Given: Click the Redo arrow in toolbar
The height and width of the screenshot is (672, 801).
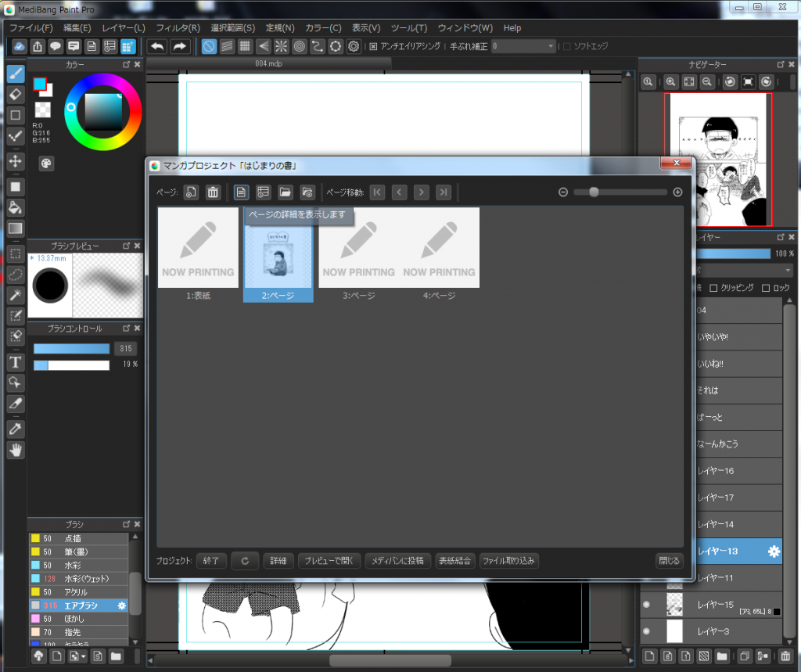Looking at the screenshot, I should pos(179,46).
